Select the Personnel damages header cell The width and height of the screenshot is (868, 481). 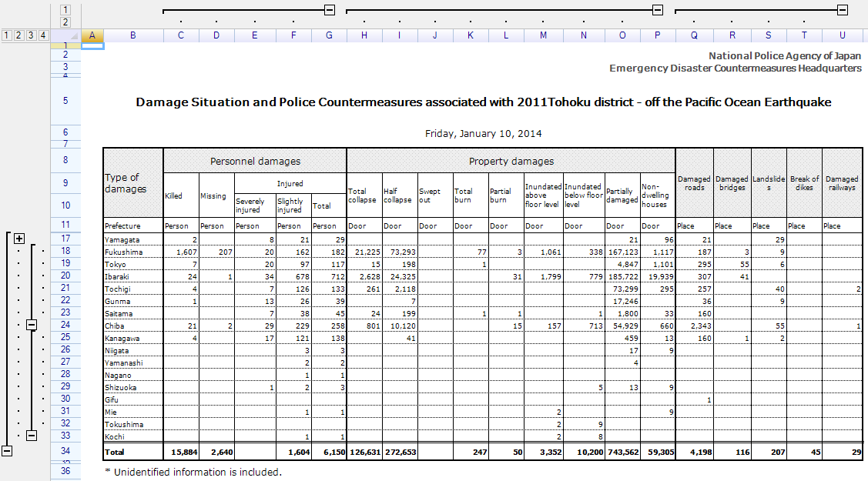pyautogui.click(x=255, y=161)
